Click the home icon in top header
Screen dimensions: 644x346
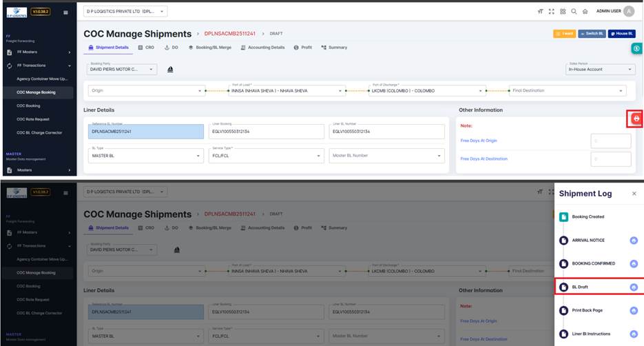click(584, 12)
